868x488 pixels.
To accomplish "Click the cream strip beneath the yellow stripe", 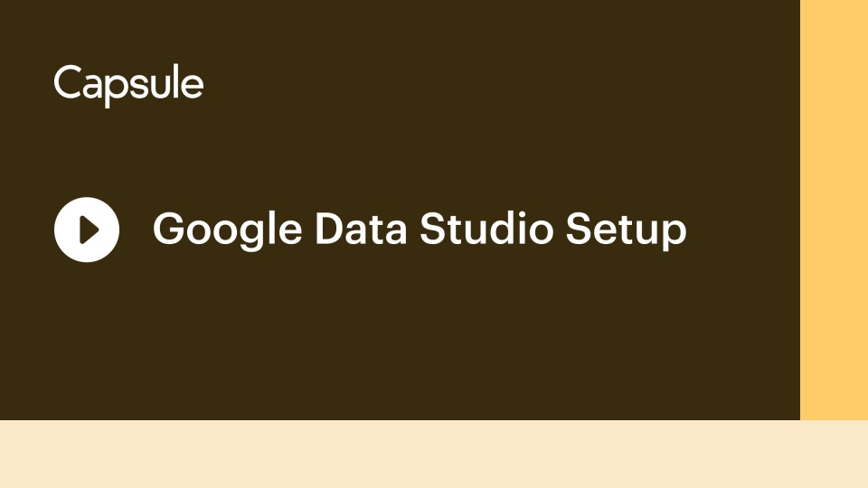I will (834, 454).
